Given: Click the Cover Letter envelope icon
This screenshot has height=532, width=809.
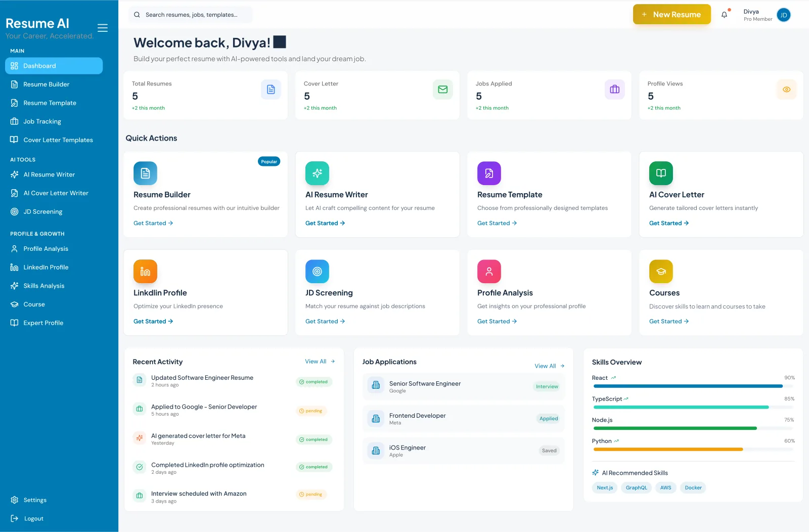Looking at the screenshot, I should [x=443, y=90].
